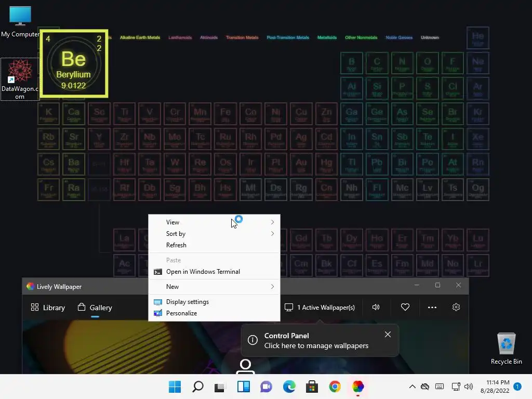Click the Noble Gases legend label
Viewport: 532px width, 399px height.
(399, 37)
